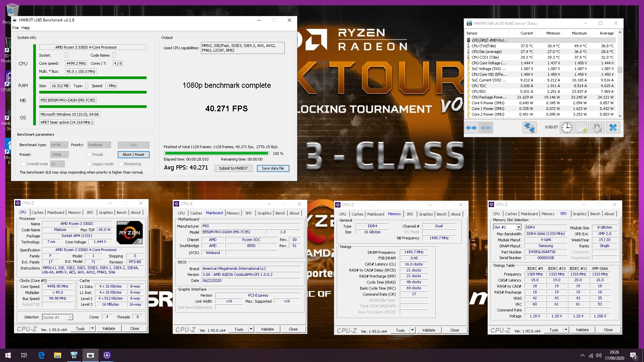Open the Benchmark type 64-bit dropdown
Image resolution: width=644 pixels, height=362 pixels.
coord(59,145)
